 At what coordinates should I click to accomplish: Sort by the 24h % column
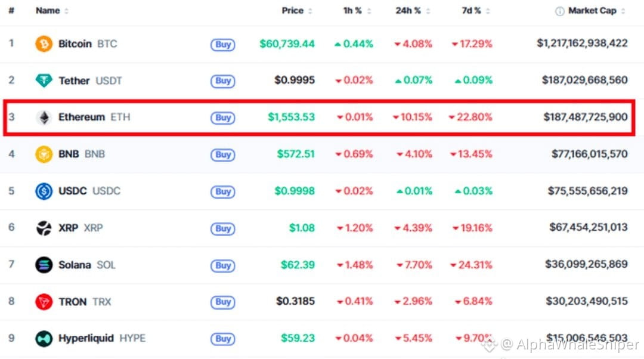pyautogui.click(x=413, y=11)
